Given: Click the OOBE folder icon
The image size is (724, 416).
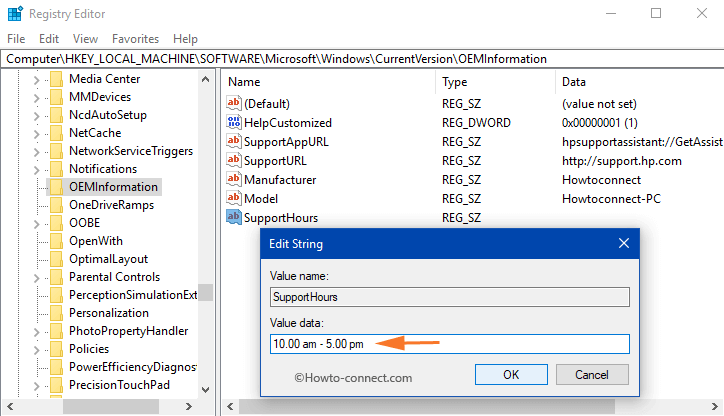Looking at the screenshot, I should [x=56, y=223].
